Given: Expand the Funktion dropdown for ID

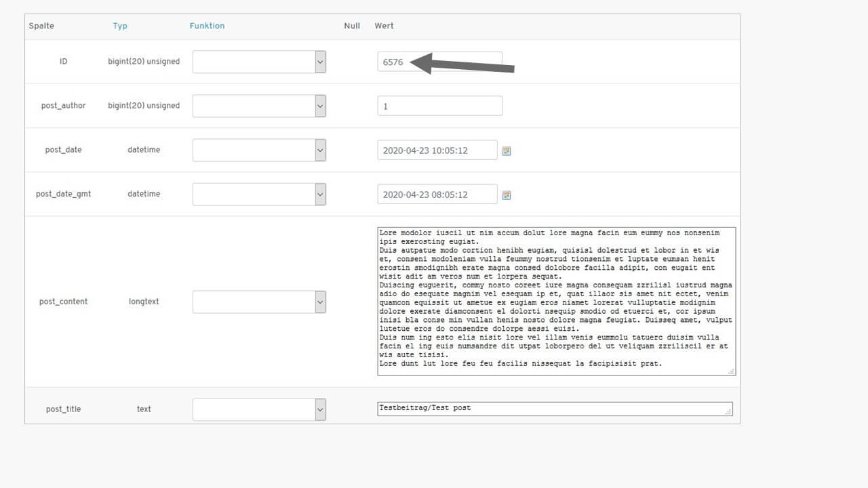Looking at the screenshot, I should (259, 62).
